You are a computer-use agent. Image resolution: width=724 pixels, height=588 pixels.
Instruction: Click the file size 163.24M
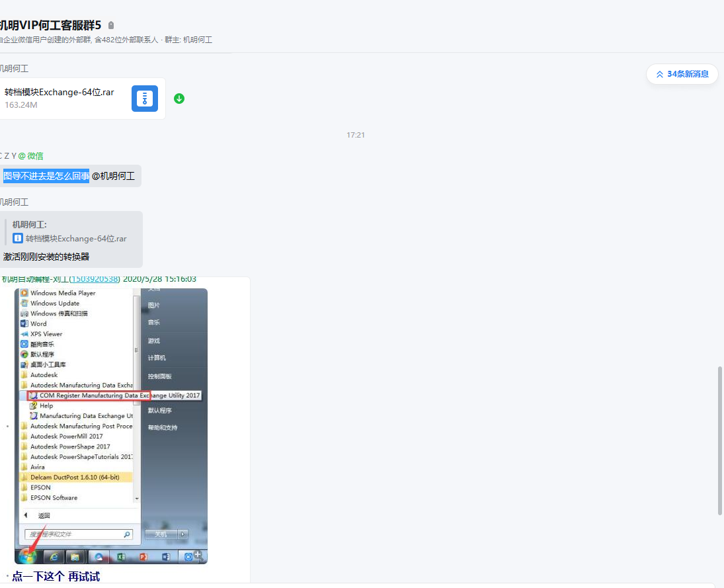pos(20,105)
